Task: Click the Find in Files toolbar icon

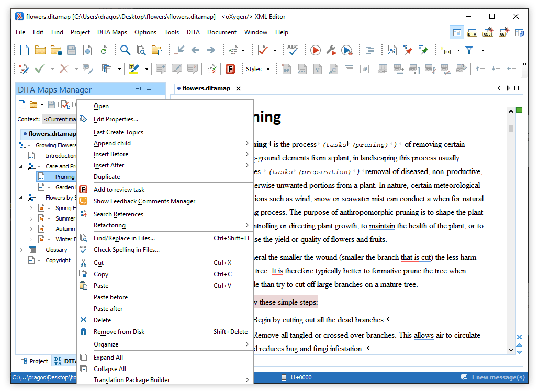Action: coord(141,51)
